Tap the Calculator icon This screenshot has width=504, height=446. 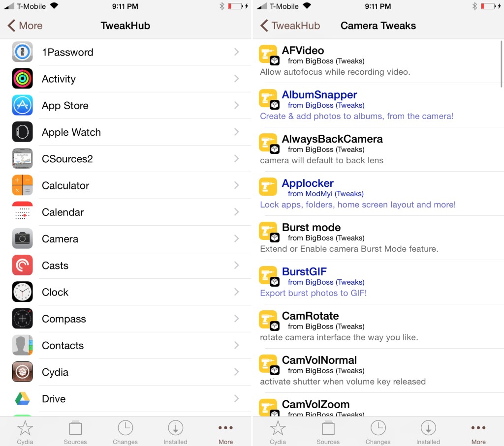(x=22, y=185)
